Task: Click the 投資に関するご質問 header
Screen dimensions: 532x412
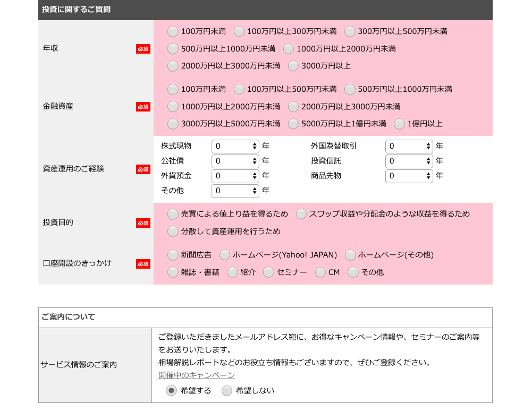Action: point(77,10)
